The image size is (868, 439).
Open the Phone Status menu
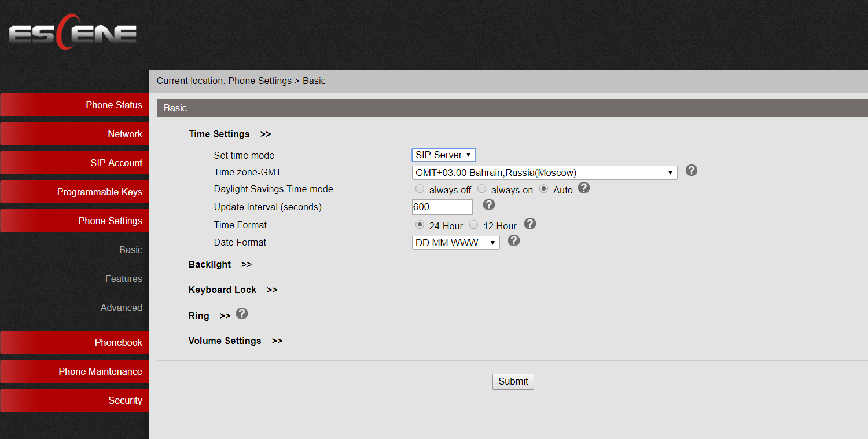click(x=75, y=105)
